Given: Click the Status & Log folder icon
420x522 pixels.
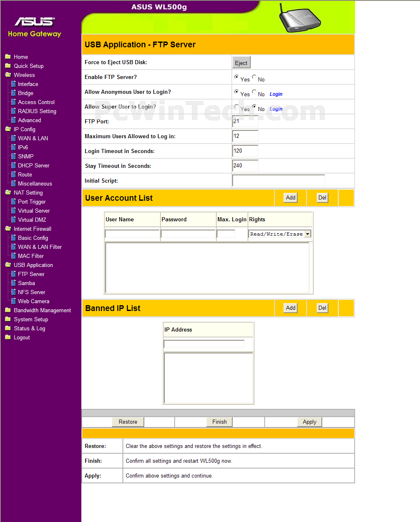Looking at the screenshot, I should pyautogui.click(x=8, y=328).
